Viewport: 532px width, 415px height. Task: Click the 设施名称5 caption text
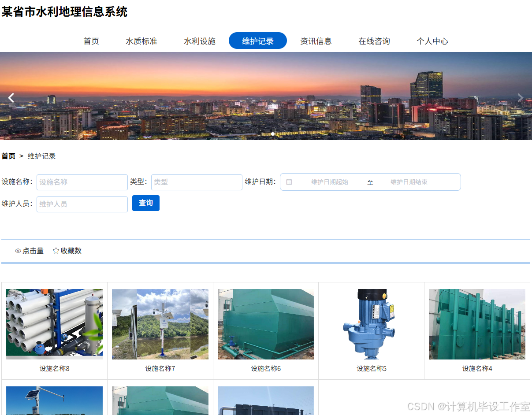(372, 369)
